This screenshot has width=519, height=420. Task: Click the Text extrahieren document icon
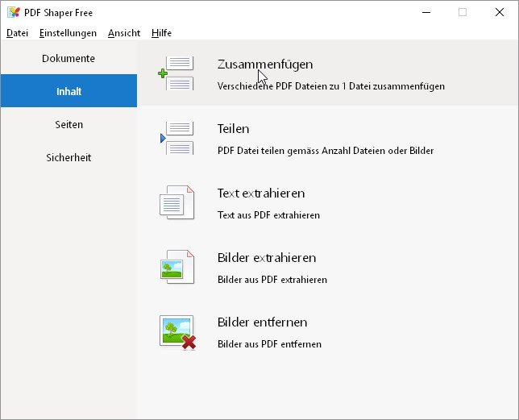[176, 202]
